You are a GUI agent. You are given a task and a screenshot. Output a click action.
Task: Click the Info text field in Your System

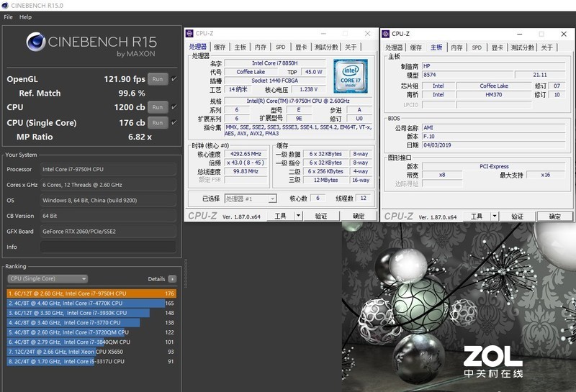108,247
